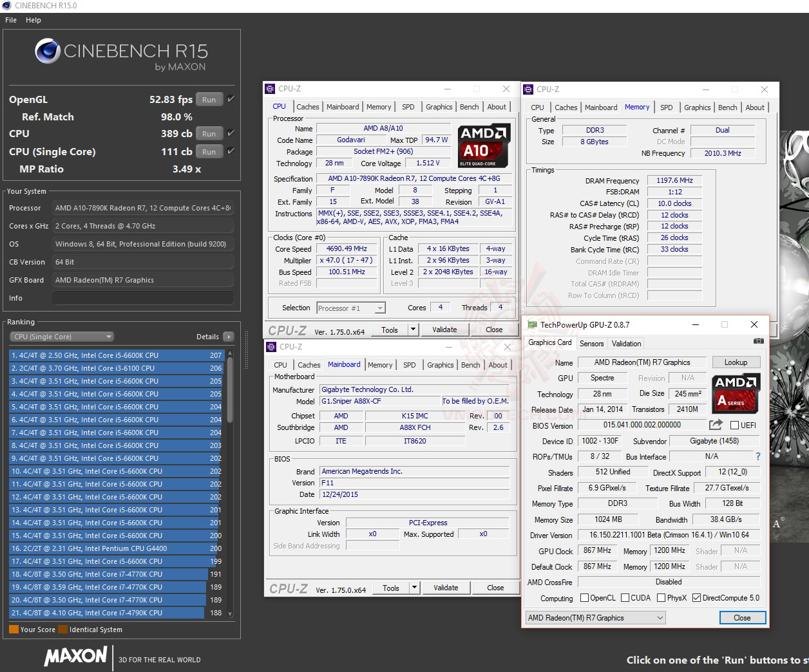Click the Close button in GPU-Z
The image size is (809, 672).
[x=742, y=618]
